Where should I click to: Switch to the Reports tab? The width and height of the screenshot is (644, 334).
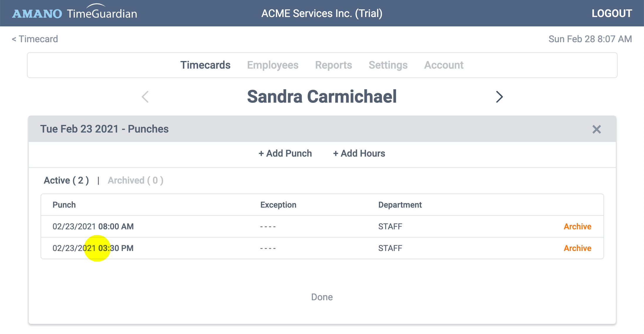tap(333, 65)
